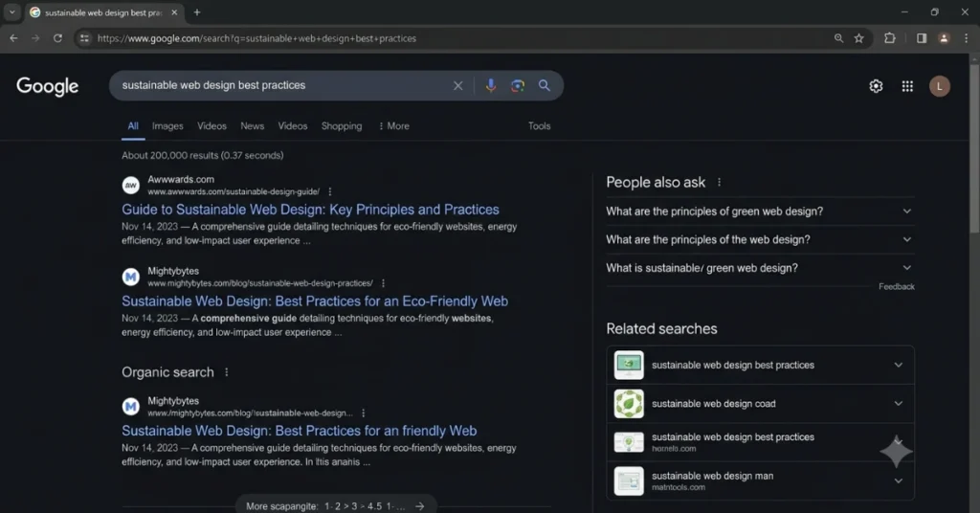
Task: Click the sparkle assistant icon
Action: tap(896, 452)
